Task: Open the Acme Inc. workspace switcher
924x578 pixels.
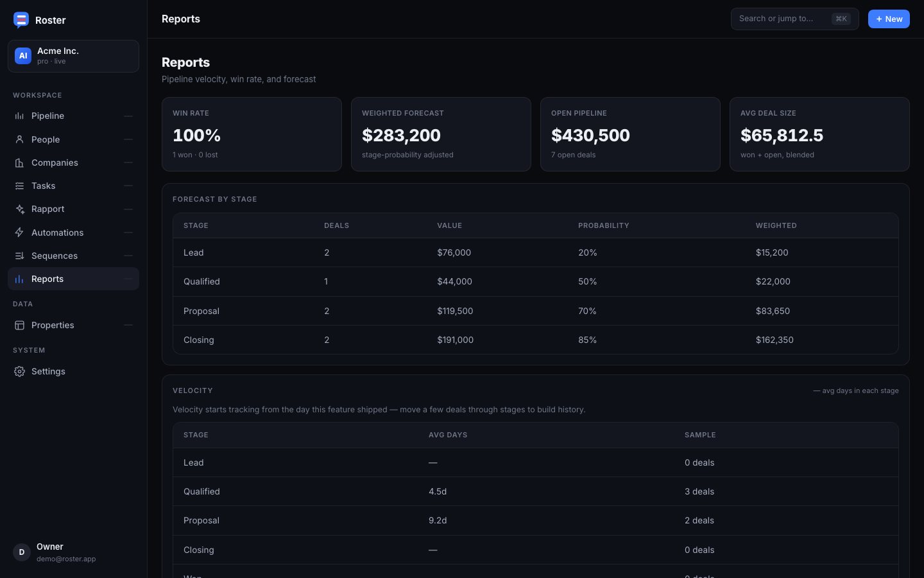Action: [73, 56]
